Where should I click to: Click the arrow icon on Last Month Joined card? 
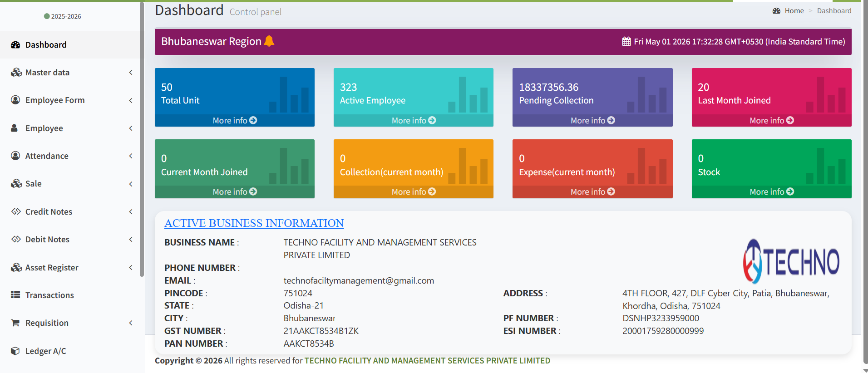[790, 120]
